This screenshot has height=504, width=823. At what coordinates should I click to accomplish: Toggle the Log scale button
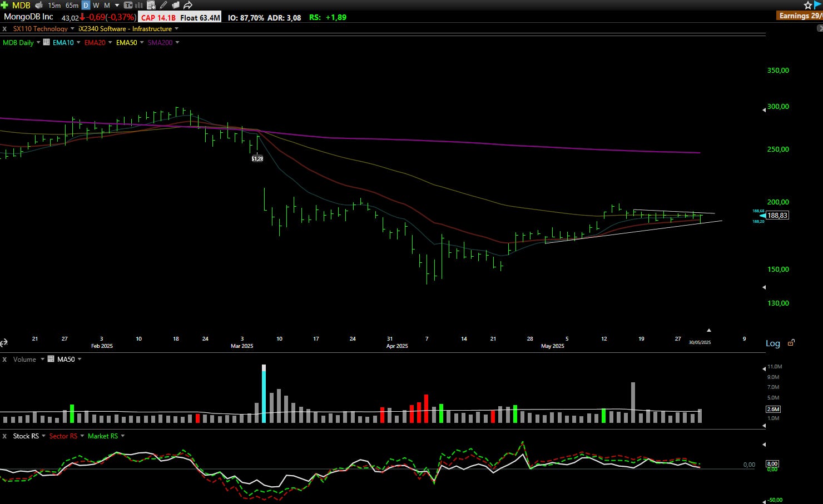click(773, 343)
